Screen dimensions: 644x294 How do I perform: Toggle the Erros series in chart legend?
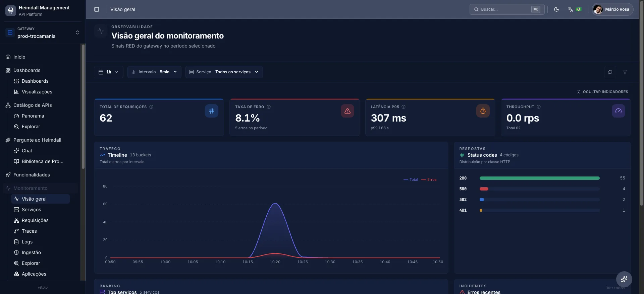click(x=429, y=180)
